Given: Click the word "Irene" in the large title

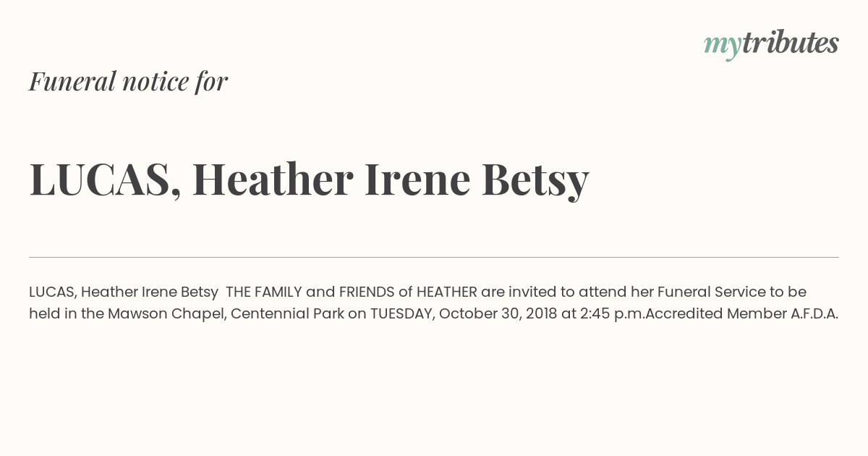Looking at the screenshot, I should 417,180.
